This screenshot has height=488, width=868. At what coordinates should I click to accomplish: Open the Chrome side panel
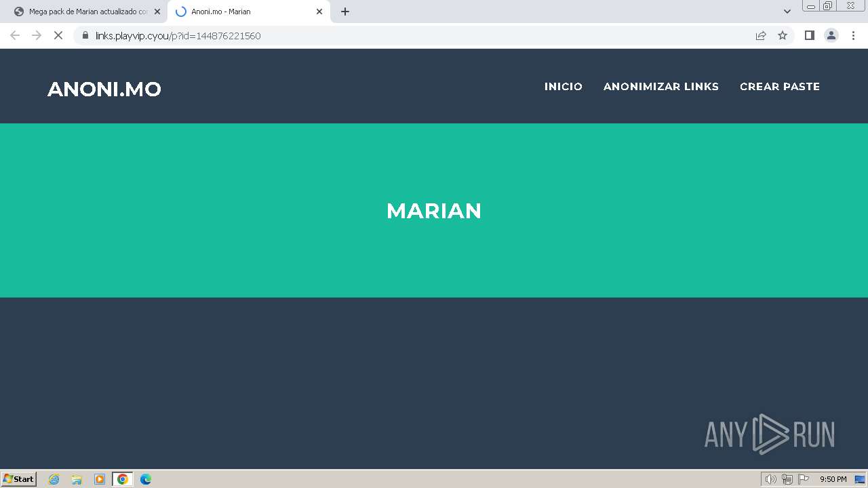pos(809,35)
